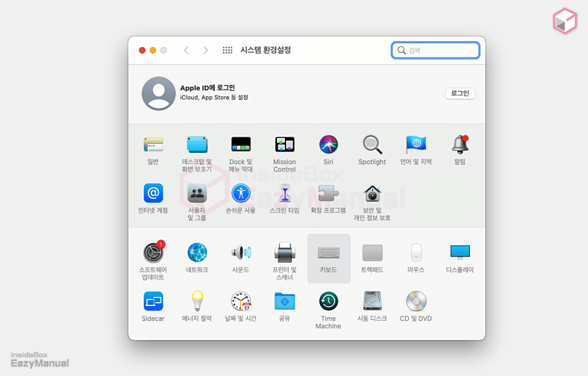Focus the 검색 search field
This screenshot has width=588, height=376.
click(435, 50)
